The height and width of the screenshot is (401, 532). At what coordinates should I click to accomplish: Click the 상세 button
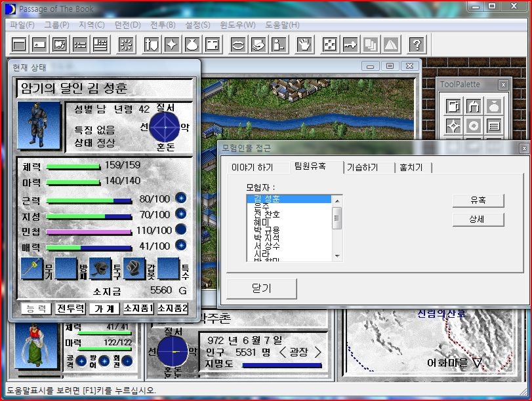tap(478, 220)
